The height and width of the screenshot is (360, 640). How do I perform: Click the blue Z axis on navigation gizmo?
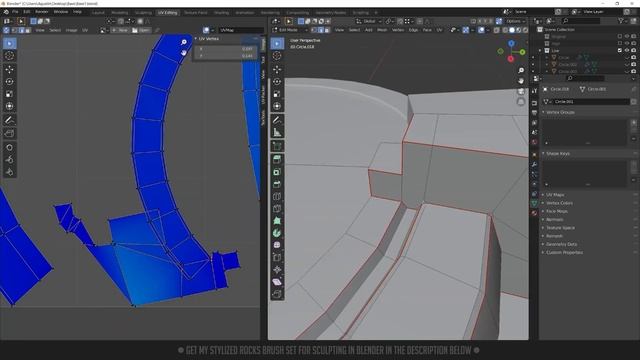click(511, 43)
